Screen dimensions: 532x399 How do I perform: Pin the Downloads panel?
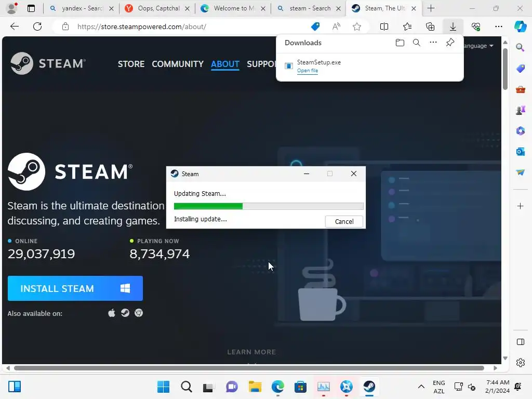click(x=450, y=43)
